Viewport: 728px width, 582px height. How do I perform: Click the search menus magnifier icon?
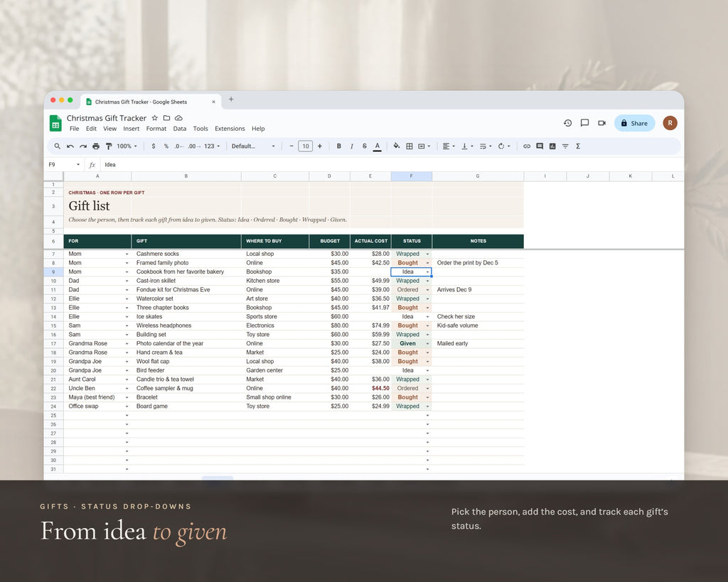pos(57,146)
